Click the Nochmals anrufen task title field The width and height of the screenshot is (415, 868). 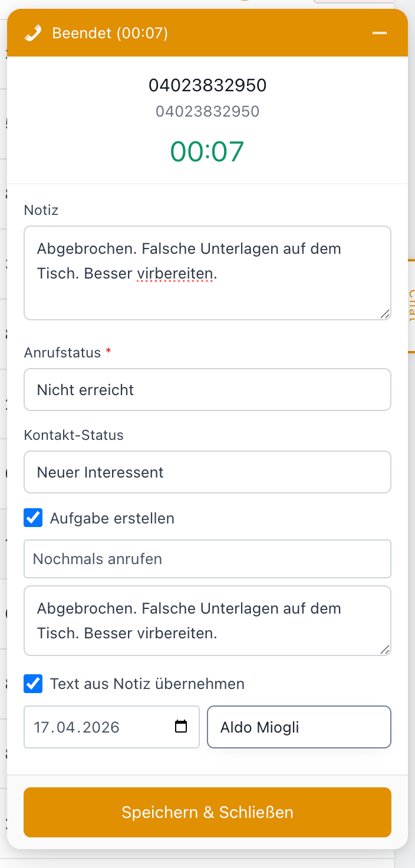pos(207,558)
